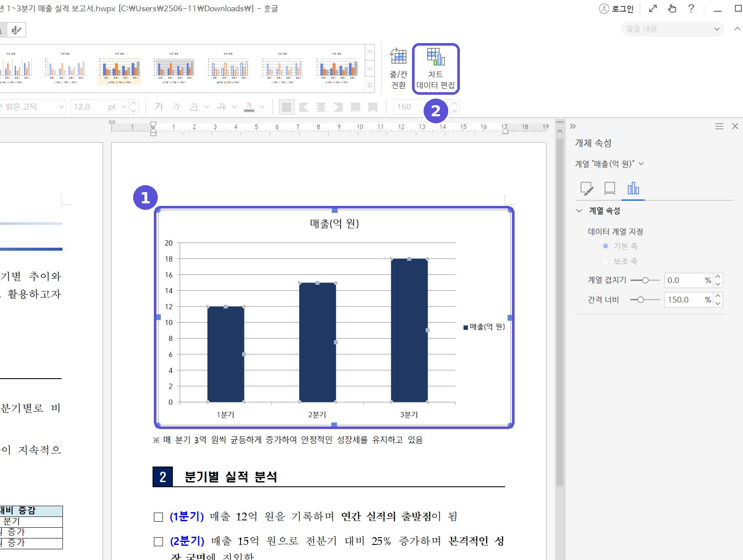Click the center align paragraph icon
Viewport: 743px width, 560px height.
coord(321,107)
